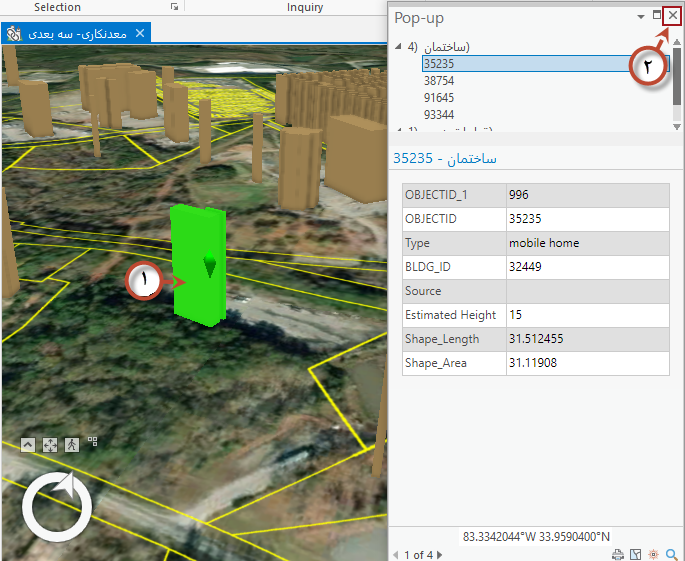Activate first-person walk mode in navigator
The width and height of the screenshot is (685, 561).
click(x=72, y=445)
